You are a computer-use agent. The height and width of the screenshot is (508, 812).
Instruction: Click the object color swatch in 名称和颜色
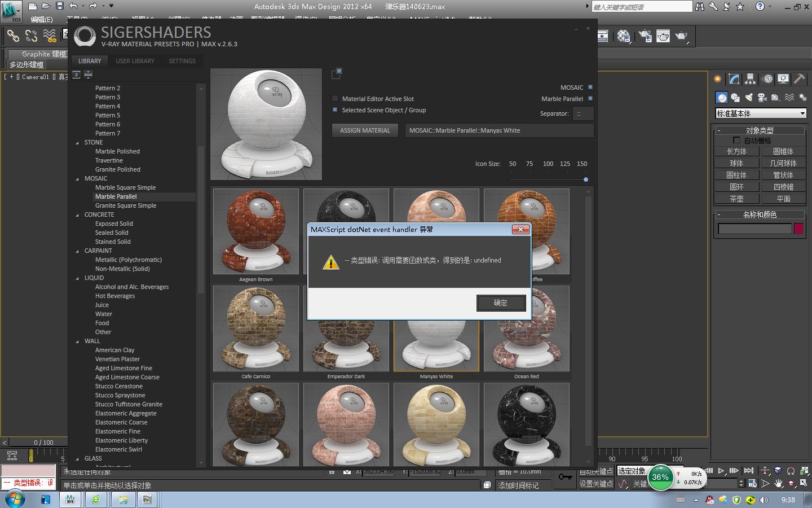click(798, 229)
